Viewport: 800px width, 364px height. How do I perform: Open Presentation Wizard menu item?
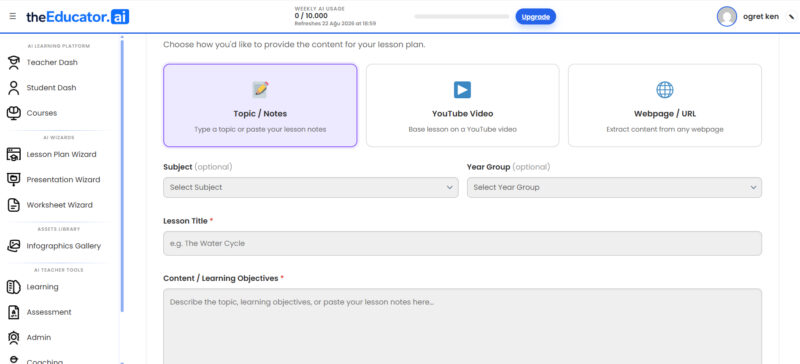(x=63, y=180)
